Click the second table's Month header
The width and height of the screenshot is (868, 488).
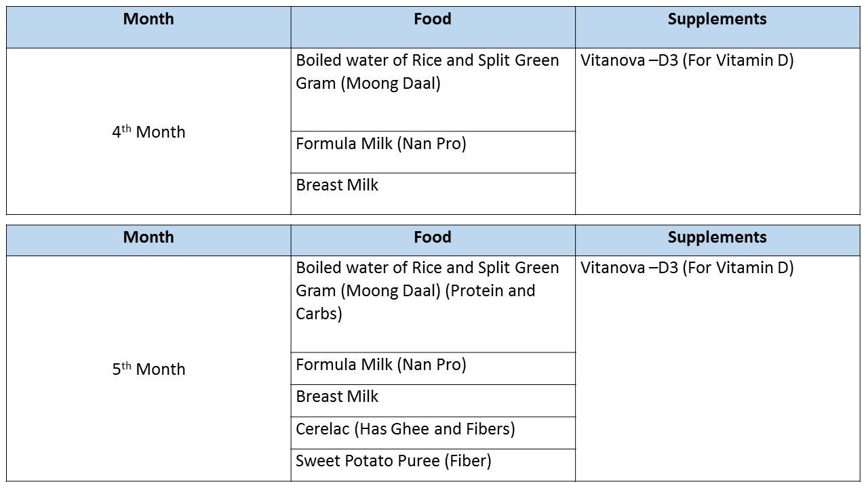[x=149, y=240]
